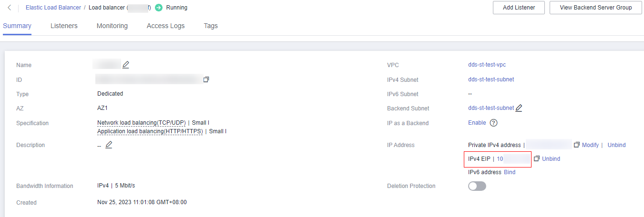The width and height of the screenshot is (644, 217).
Task: Click Enable for IP as a Backend
Action: point(477,123)
